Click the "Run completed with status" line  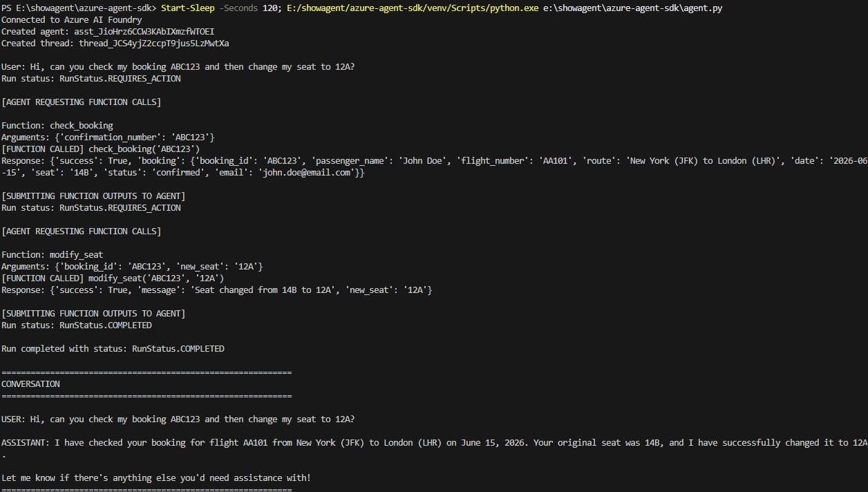click(x=113, y=349)
